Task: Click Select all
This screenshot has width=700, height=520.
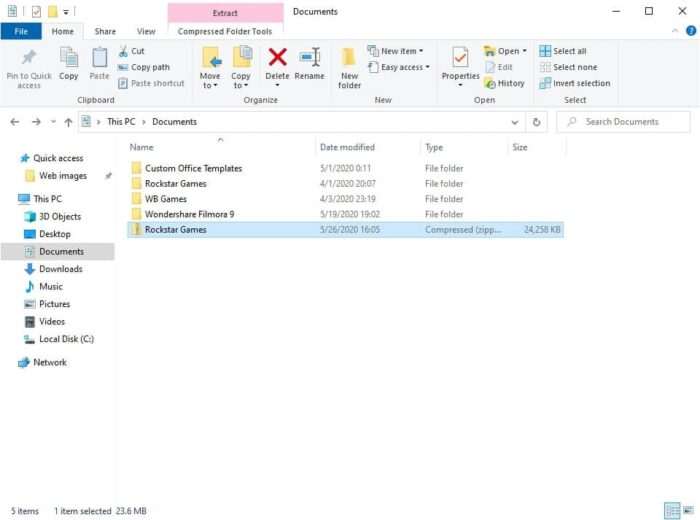Action: point(563,51)
